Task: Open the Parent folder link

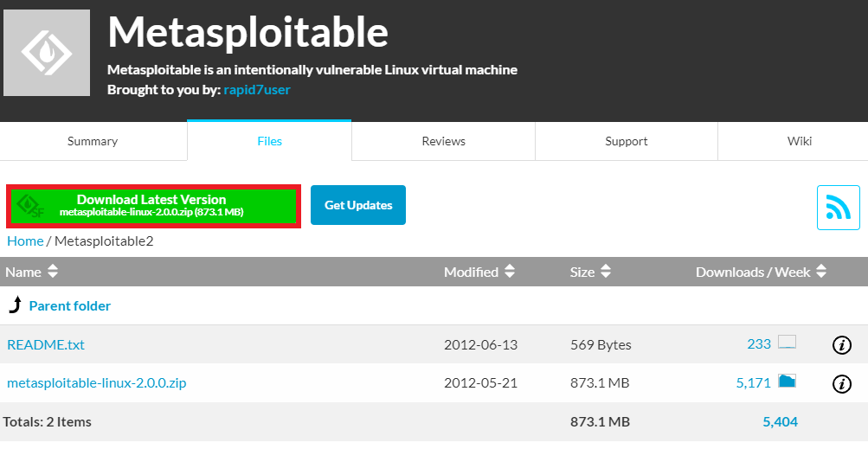Action: tap(70, 306)
